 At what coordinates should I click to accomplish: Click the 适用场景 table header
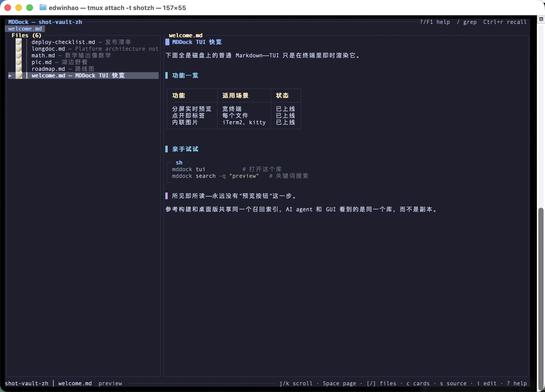click(x=235, y=96)
